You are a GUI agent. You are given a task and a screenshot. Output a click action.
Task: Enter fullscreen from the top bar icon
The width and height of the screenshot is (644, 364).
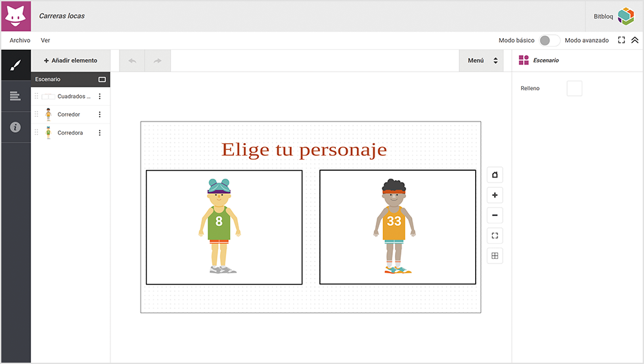[622, 40]
